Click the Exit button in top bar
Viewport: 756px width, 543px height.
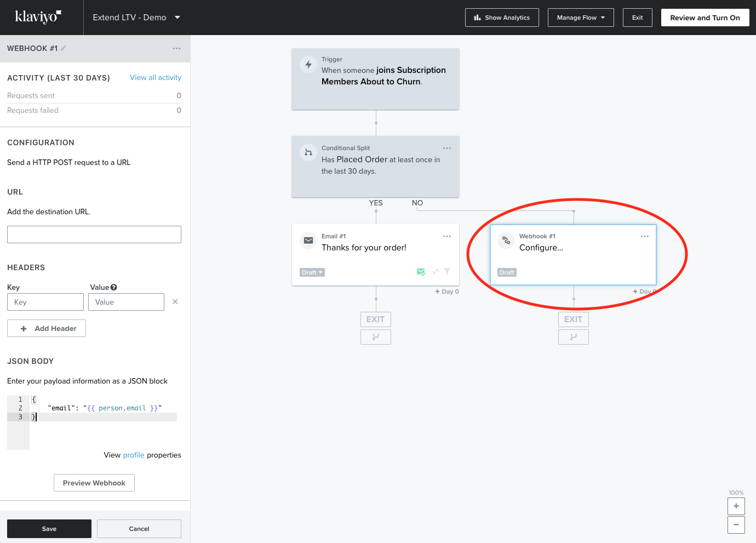click(x=638, y=18)
